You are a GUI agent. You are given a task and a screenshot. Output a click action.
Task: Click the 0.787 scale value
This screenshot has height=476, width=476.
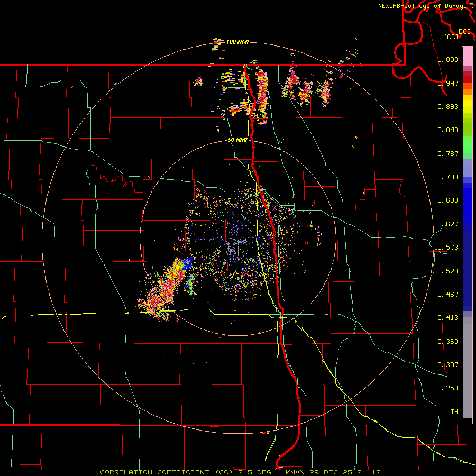pos(448,153)
